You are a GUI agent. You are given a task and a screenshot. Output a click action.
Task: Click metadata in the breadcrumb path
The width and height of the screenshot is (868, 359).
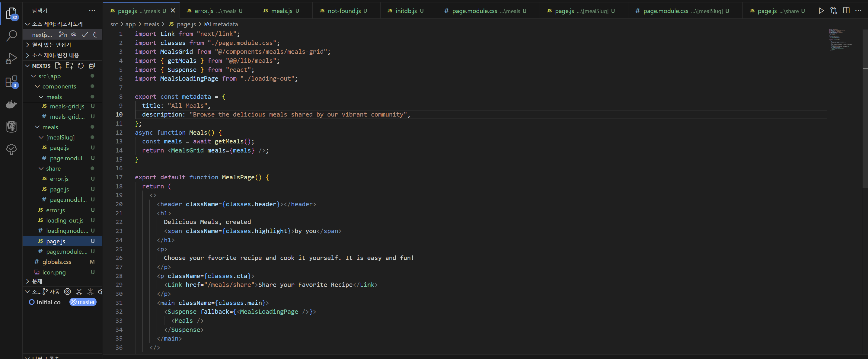[x=225, y=24]
